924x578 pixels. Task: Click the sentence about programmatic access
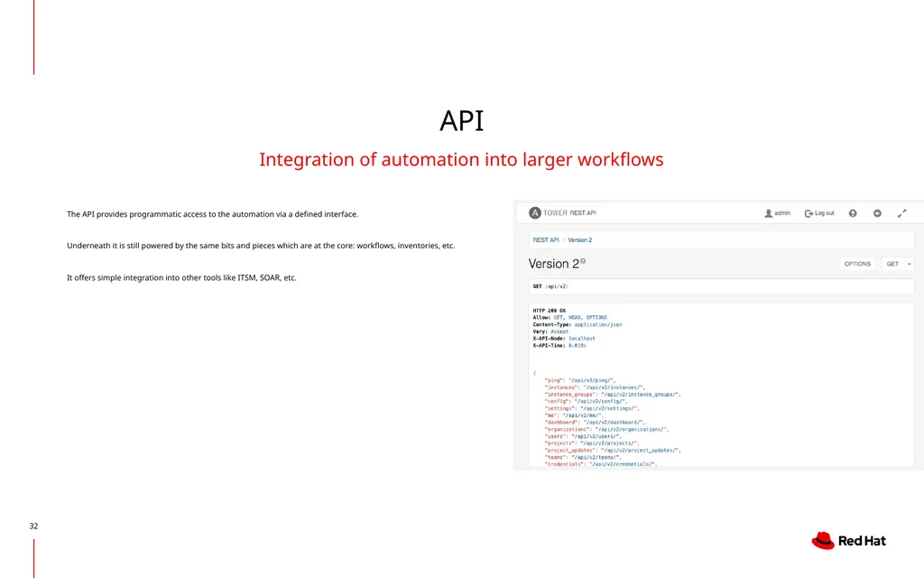(x=212, y=214)
